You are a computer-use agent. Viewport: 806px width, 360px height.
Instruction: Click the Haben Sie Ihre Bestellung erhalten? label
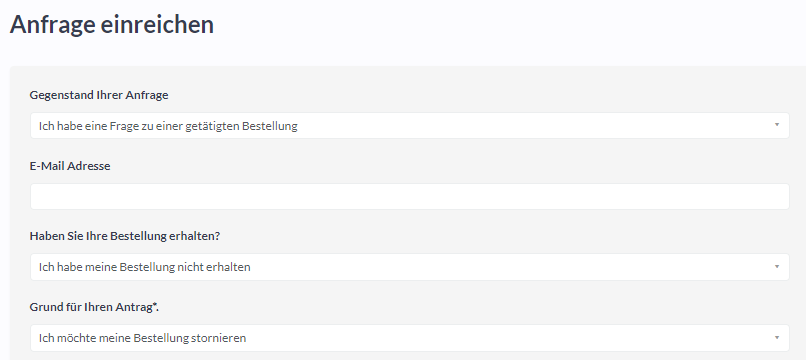click(x=125, y=236)
